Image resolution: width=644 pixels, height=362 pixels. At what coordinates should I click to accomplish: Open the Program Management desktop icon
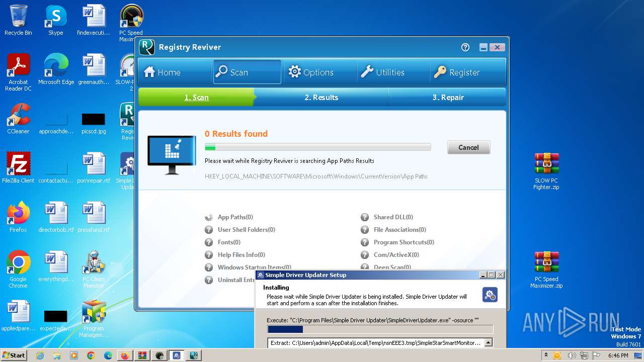(94, 319)
